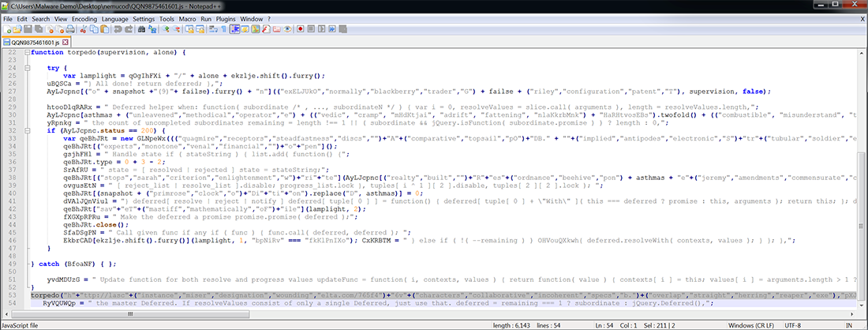868x330 pixels.
Task: Select the QQN9875461601.js tab
Action: [36, 42]
